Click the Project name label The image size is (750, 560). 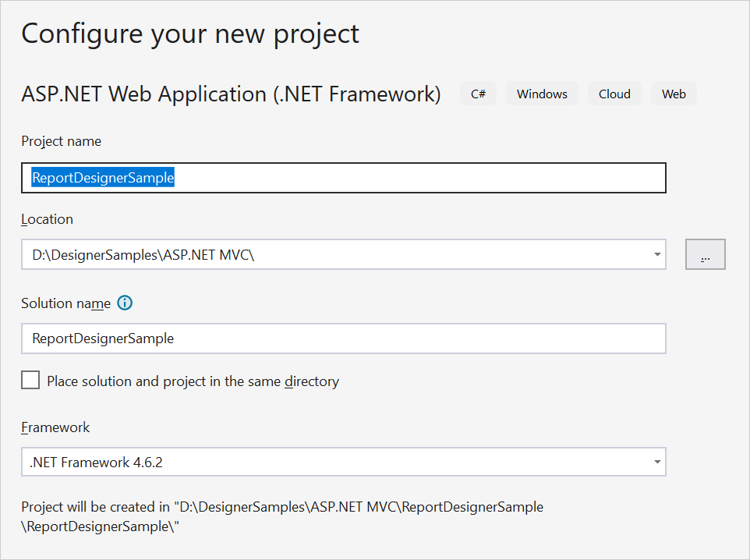62,142
